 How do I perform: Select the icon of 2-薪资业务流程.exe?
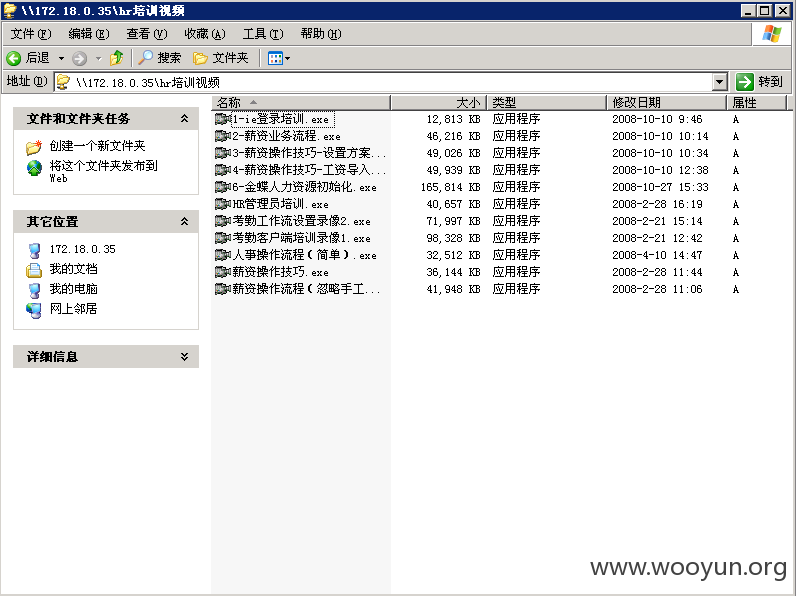(x=222, y=136)
